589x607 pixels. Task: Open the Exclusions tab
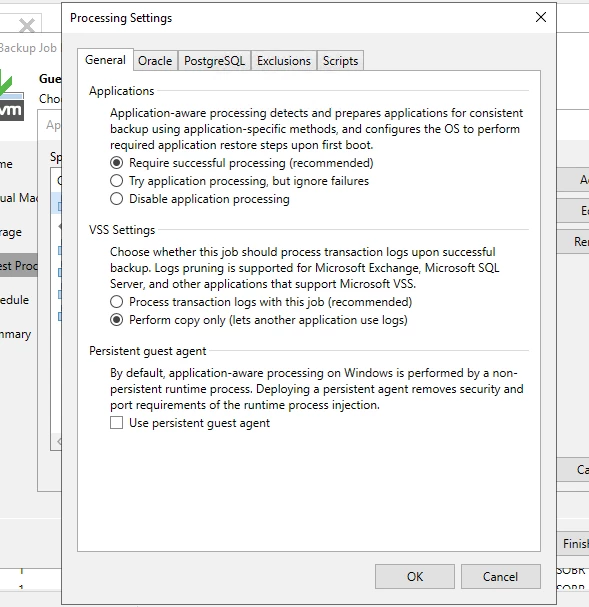click(284, 61)
